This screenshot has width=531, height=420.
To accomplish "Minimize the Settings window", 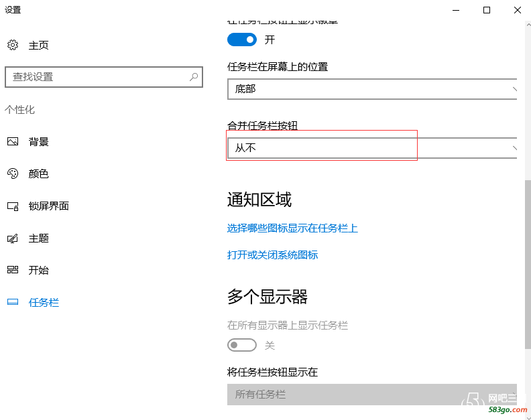I will click(456, 10).
